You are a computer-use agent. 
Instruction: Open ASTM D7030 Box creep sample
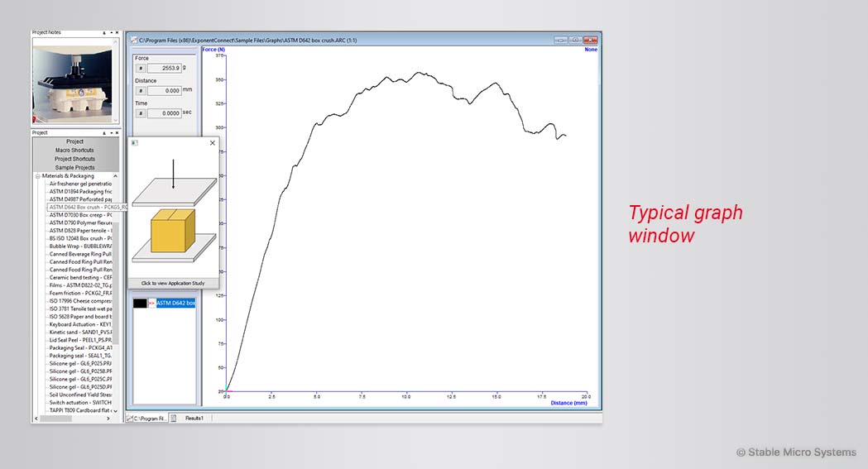[x=80, y=214]
